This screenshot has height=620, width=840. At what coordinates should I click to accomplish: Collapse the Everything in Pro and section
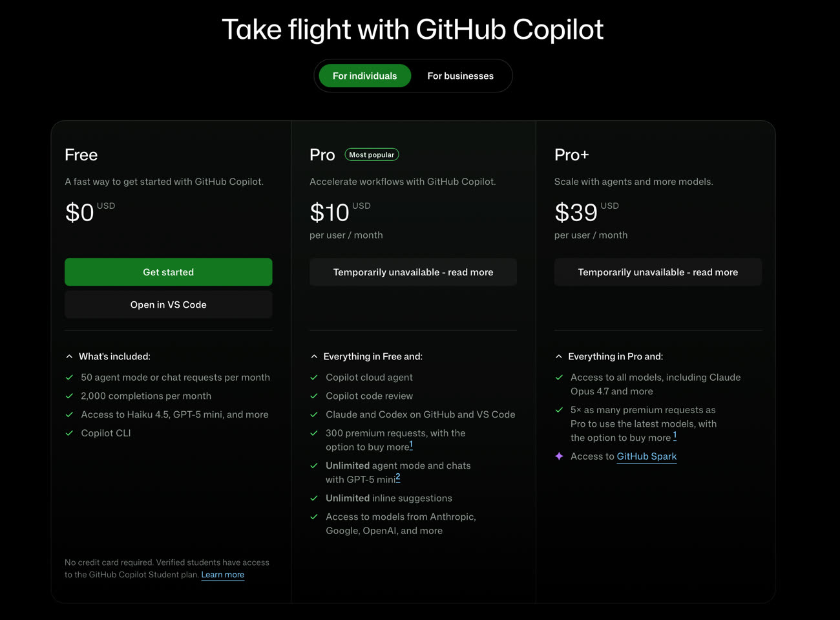tap(559, 356)
